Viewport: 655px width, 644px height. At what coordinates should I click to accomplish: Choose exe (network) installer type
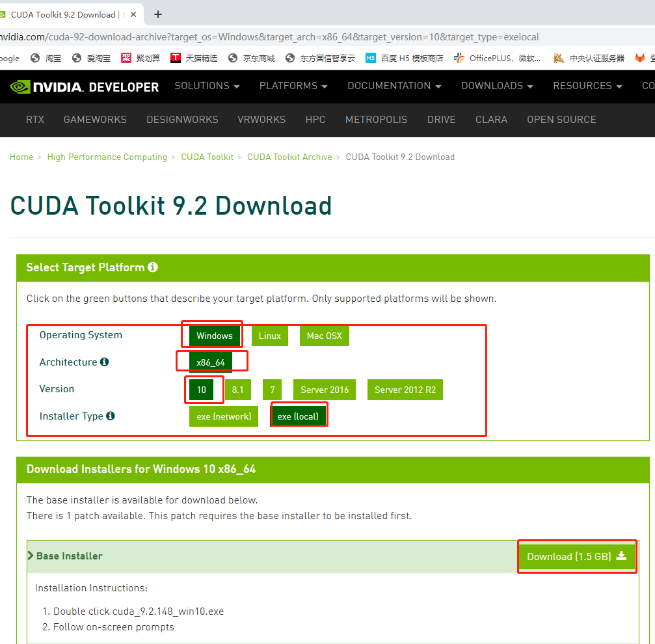pyautogui.click(x=224, y=416)
